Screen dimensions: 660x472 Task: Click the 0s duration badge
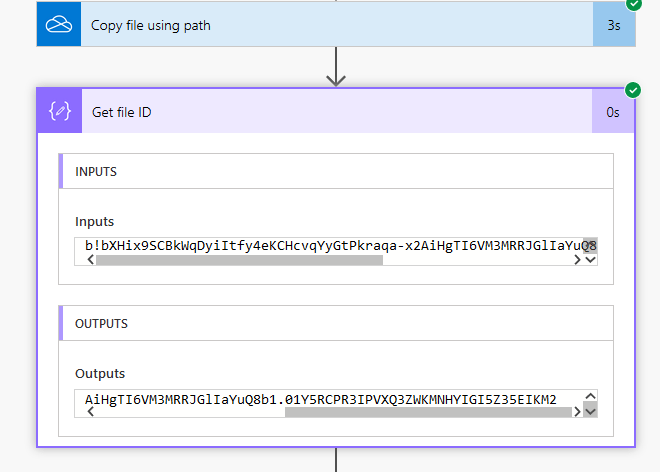(613, 112)
